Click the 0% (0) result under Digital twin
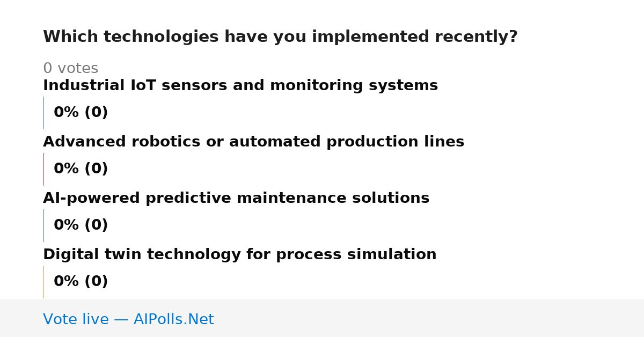This screenshot has width=644, height=337. (x=81, y=282)
